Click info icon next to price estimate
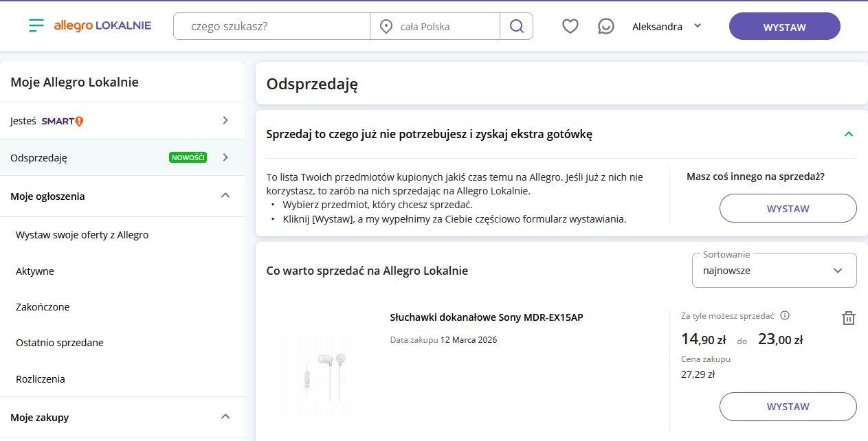This screenshot has height=441, width=868. [785, 316]
